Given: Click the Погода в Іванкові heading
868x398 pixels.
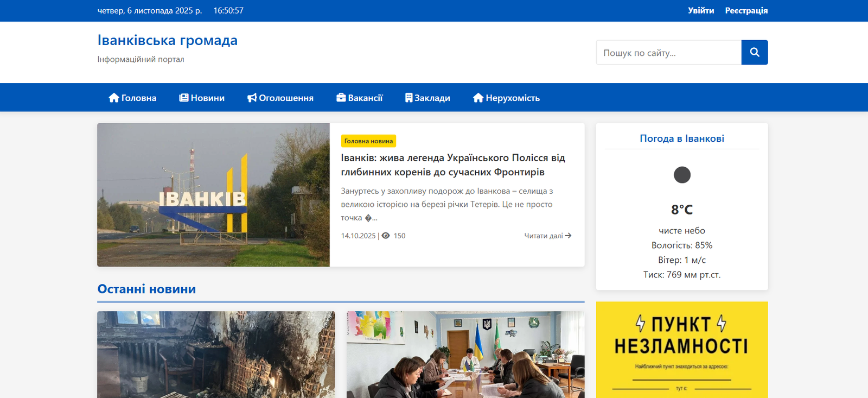Looking at the screenshot, I should pos(682,138).
